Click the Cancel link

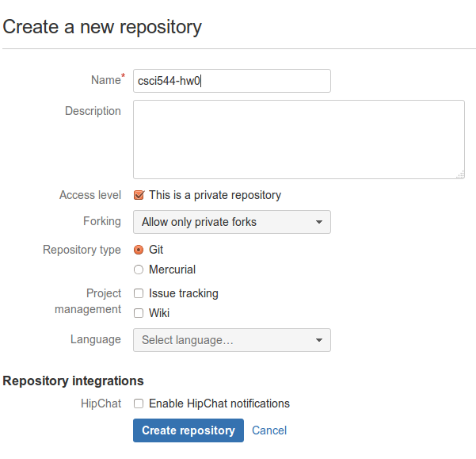click(269, 430)
